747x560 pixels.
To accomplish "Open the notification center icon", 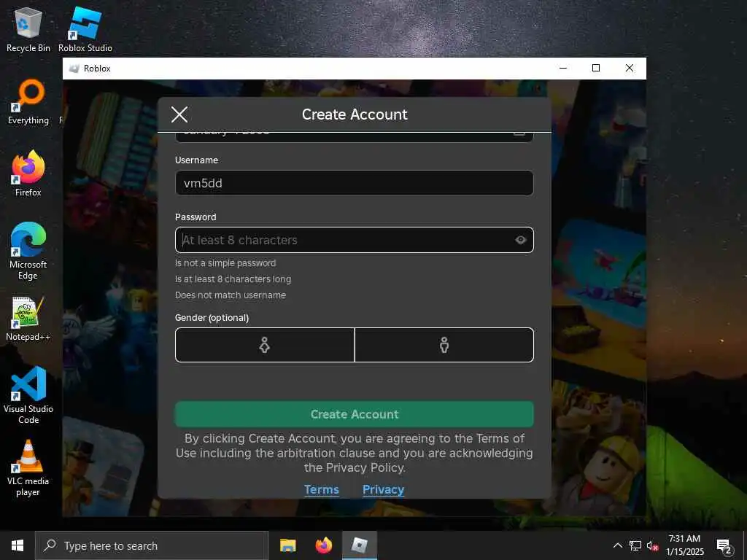I will click(724, 545).
